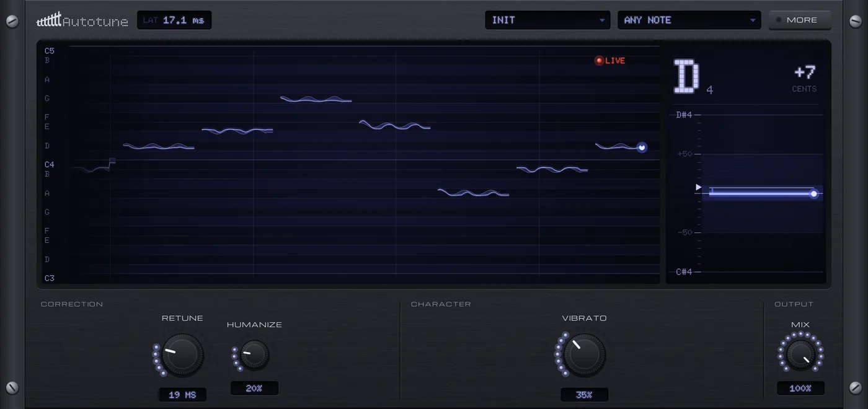Click the 20% humanize value field
The image size is (868, 409).
click(254, 389)
